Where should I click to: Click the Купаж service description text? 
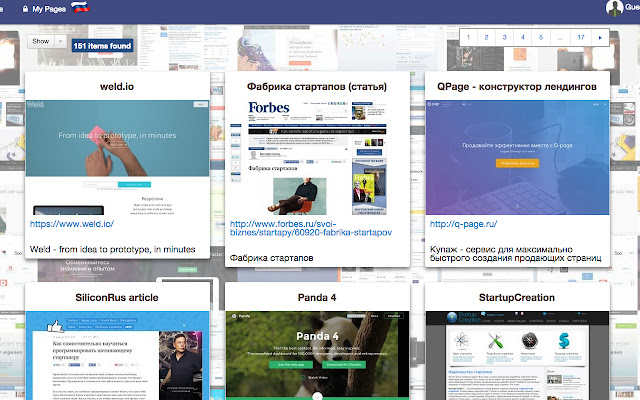pyautogui.click(x=516, y=254)
